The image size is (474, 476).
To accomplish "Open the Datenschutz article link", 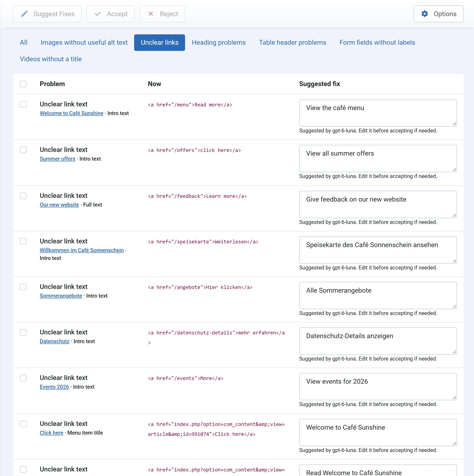I will coord(54,341).
